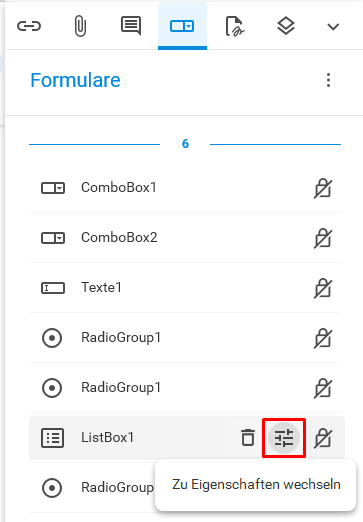Switch to the comments panel tab

131,26
